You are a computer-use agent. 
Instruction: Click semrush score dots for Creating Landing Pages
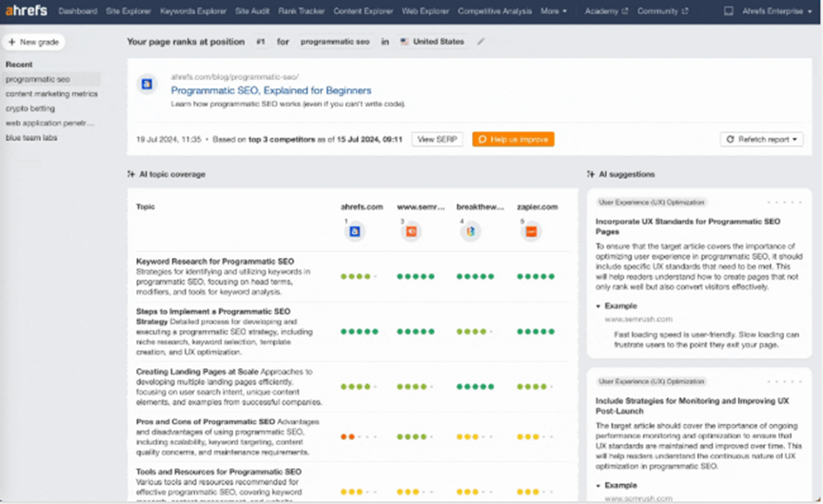tap(415, 387)
